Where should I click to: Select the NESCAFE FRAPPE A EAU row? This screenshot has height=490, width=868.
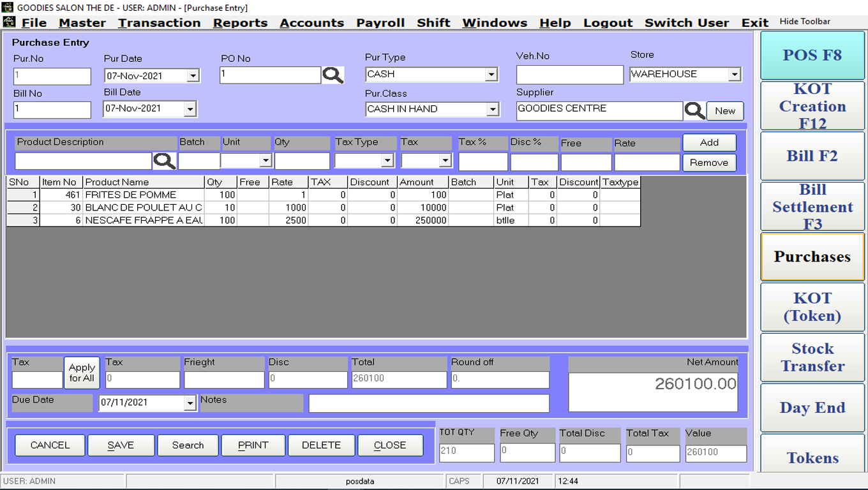click(x=323, y=220)
